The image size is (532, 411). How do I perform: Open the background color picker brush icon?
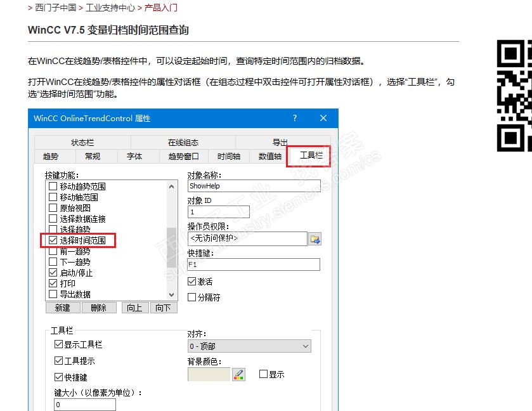click(x=239, y=375)
